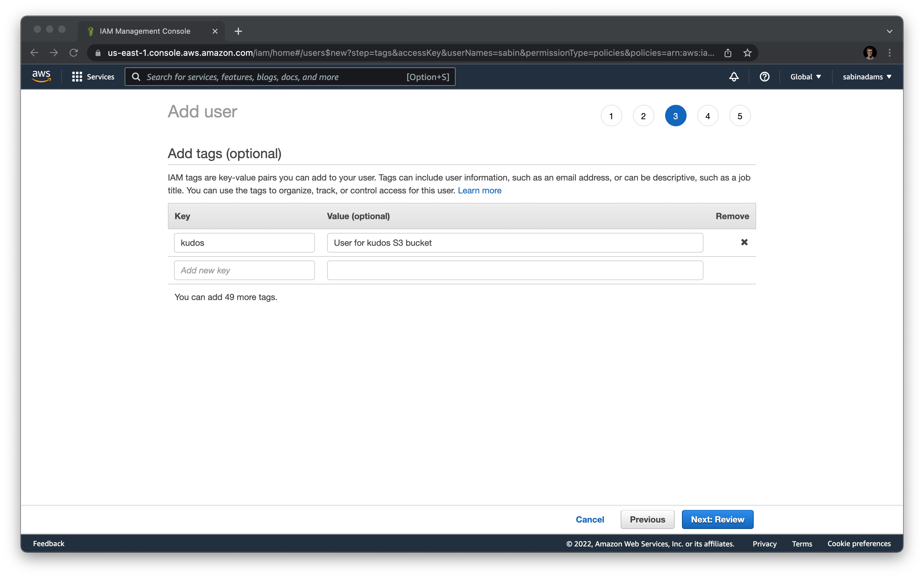
Task: Remove the kudos tag row
Action: point(744,242)
